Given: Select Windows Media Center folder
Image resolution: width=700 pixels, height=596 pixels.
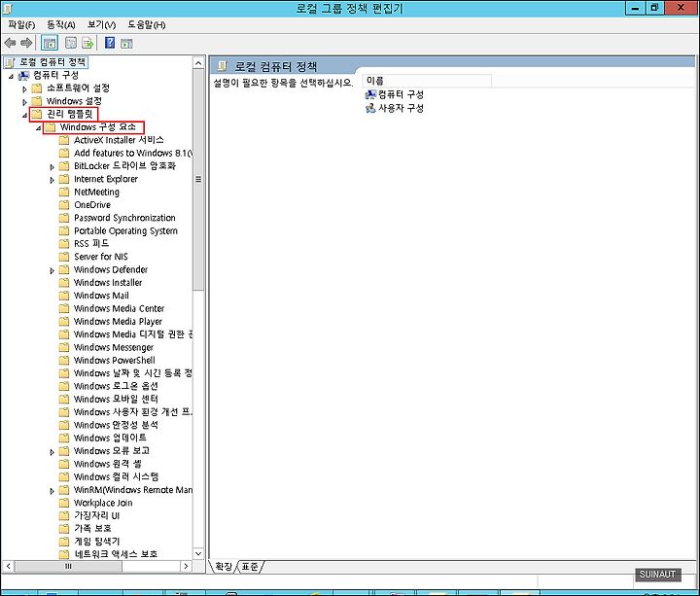Looking at the screenshot, I should [120, 308].
